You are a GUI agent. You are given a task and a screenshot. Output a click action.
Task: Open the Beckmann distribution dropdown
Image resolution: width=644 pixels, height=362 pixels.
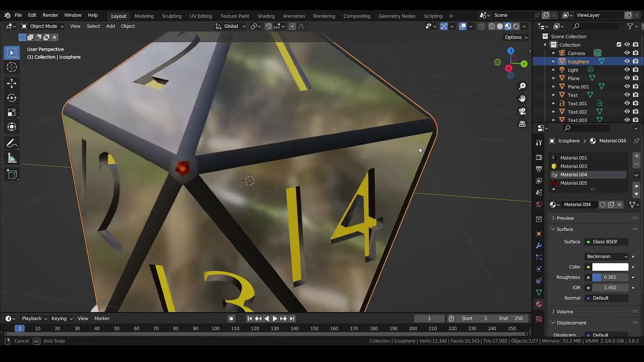point(607,256)
